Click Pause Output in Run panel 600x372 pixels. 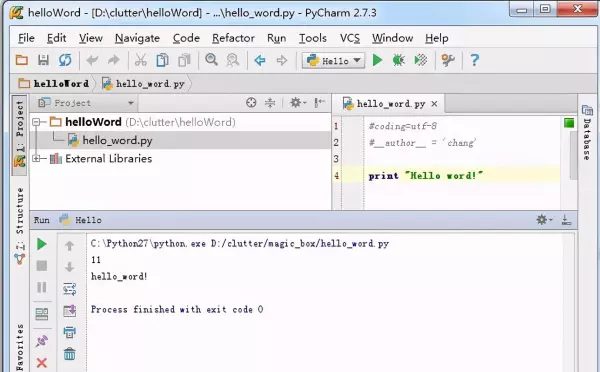click(42, 287)
